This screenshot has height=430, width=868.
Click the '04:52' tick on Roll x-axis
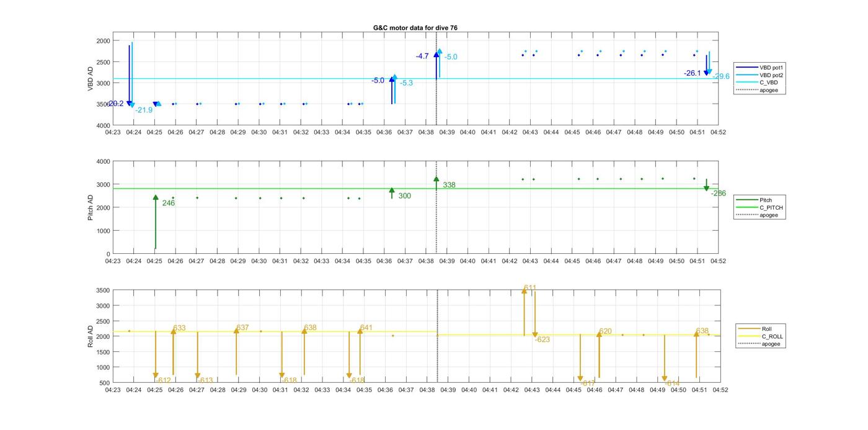tap(720, 390)
